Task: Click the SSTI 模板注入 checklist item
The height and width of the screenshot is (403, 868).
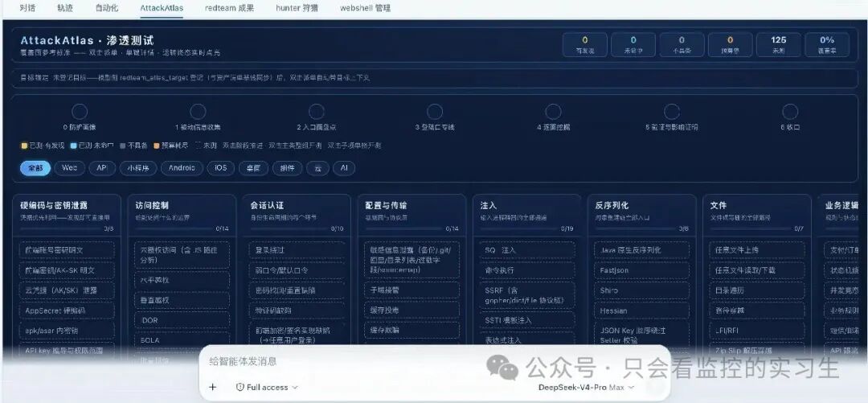Action: (x=527, y=320)
